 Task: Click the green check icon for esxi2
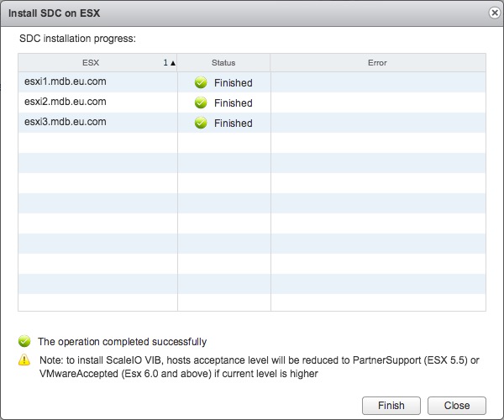(x=201, y=102)
